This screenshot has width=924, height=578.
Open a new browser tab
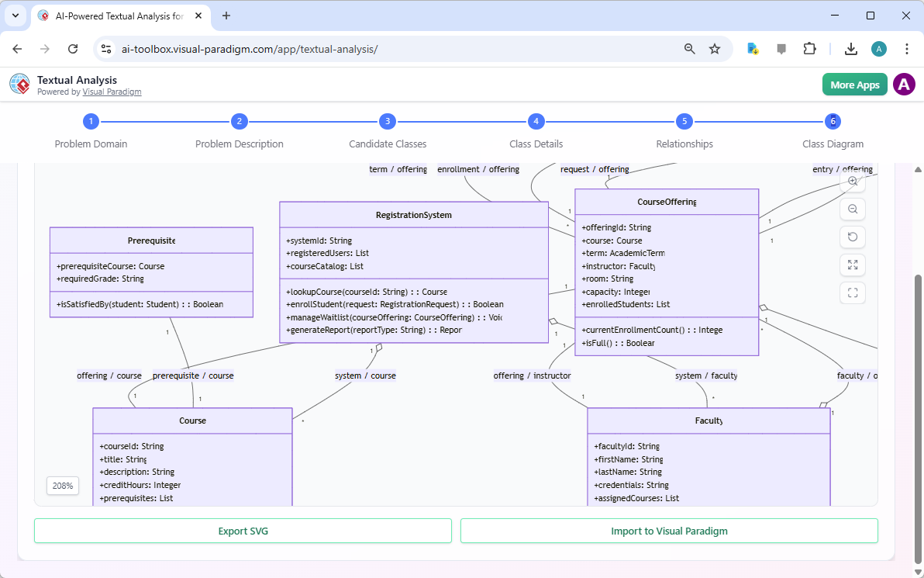coord(225,16)
